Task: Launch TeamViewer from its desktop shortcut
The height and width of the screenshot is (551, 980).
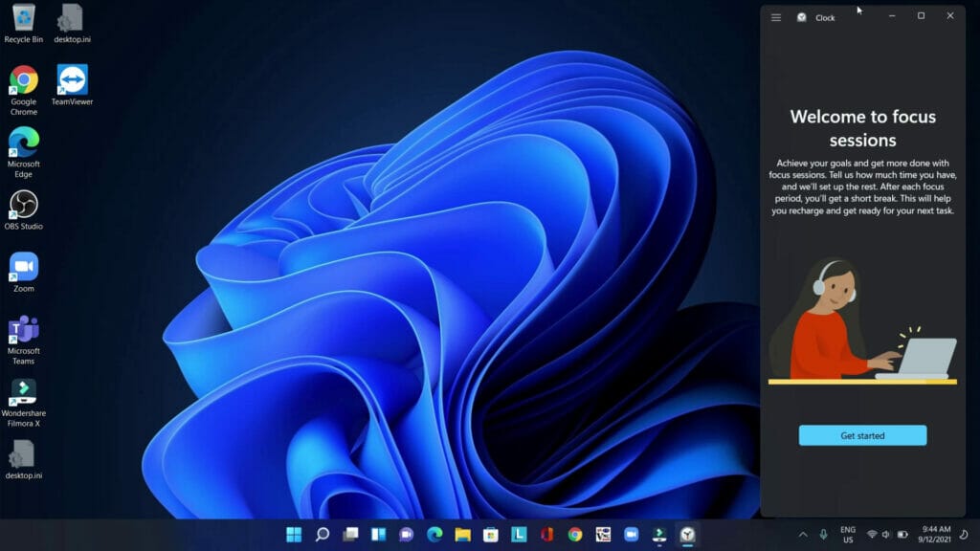Action: pos(75,79)
